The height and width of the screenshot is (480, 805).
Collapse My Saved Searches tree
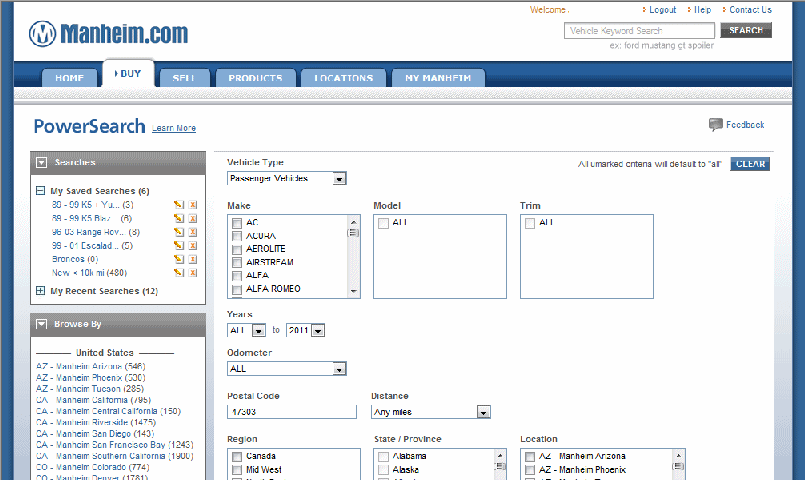[41, 191]
